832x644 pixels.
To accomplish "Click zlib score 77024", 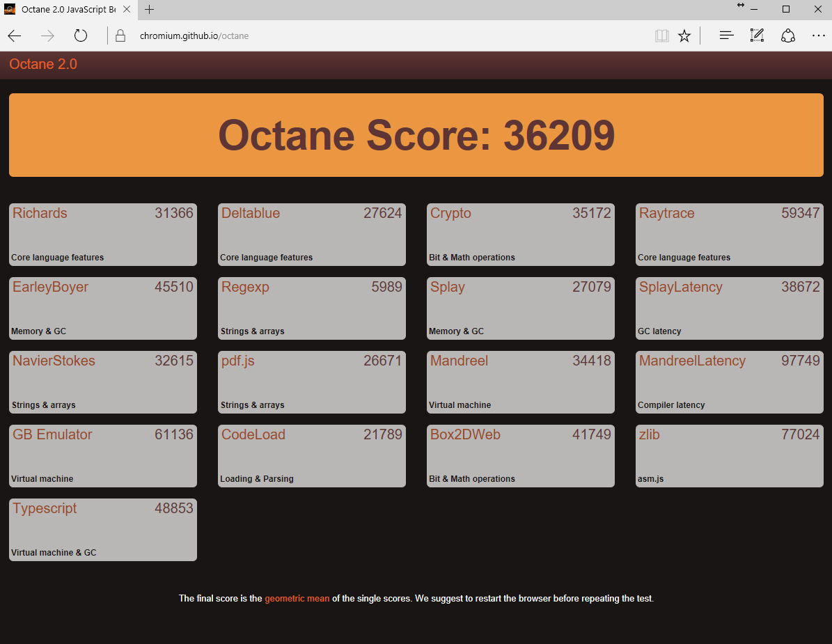I will [x=801, y=434].
